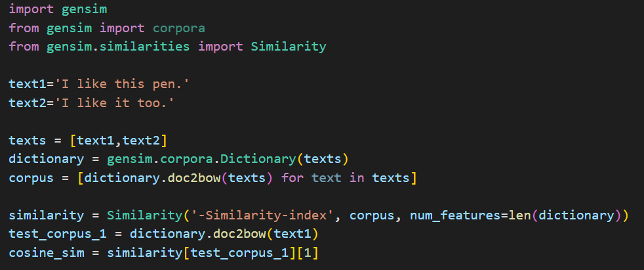
Task: Click the 'in' keyword in the list comprehension
Action: point(359,177)
